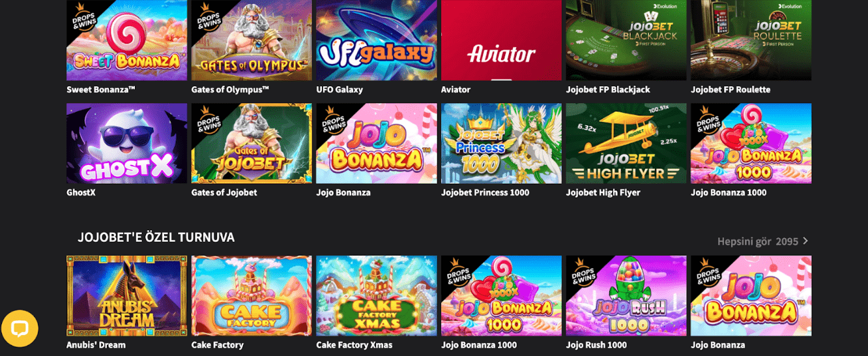Select the JOJOBET'E ÖZEL TURNUVA heading
Screen dimensions: 868x356
click(x=156, y=237)
